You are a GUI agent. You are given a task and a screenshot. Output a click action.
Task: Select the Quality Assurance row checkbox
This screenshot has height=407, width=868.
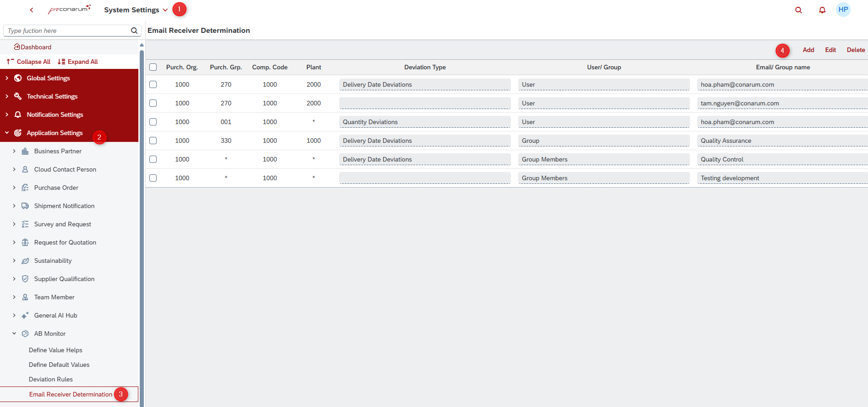[x=153, y=141]
